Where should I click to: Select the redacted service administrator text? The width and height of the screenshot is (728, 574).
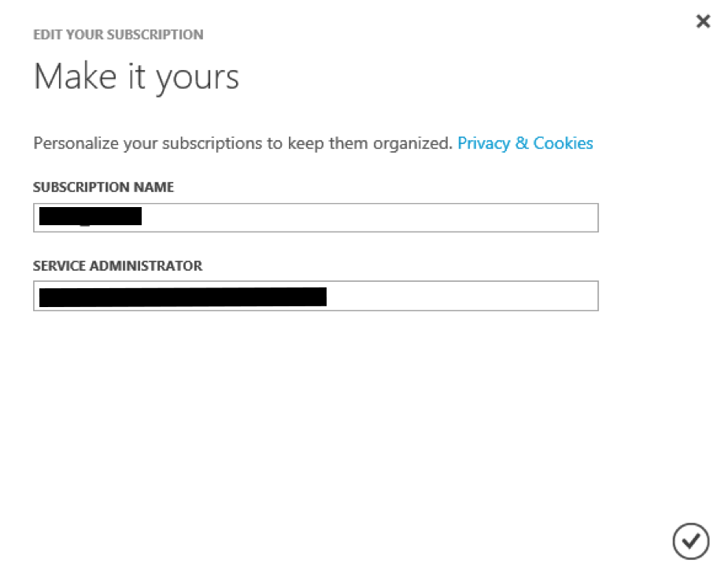[183, 297]
